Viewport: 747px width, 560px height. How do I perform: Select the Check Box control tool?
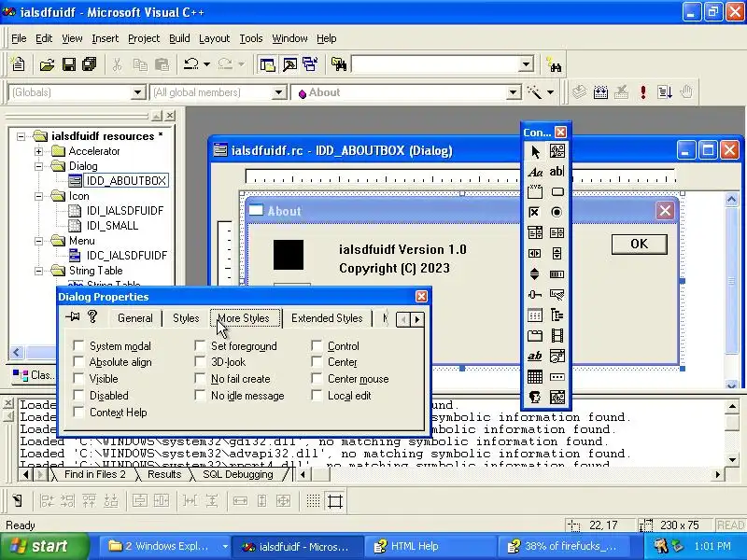click(x=535, y=213)
